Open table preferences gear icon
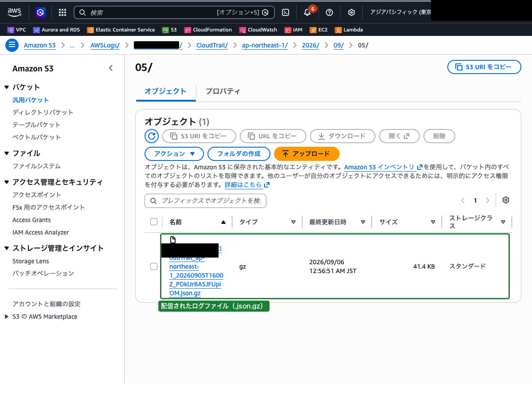 click(506, 200)
